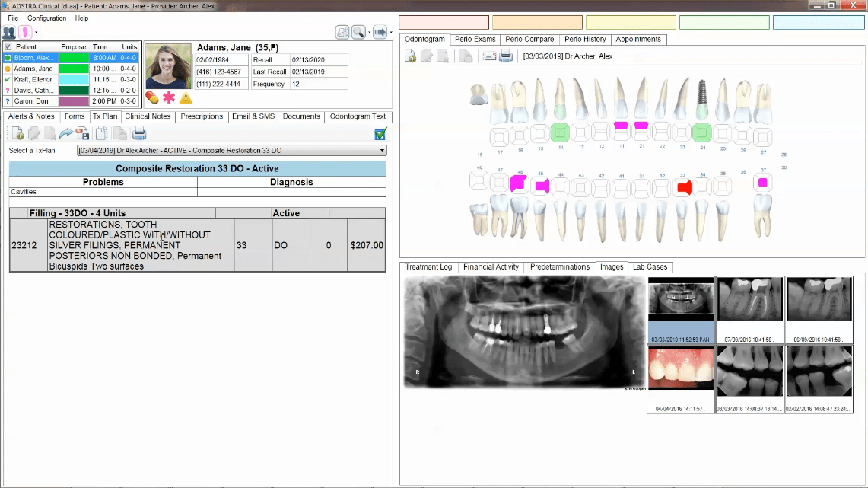Click the lock odontogram icon
This screenshot has width=868, height=488.
(466, 56)
